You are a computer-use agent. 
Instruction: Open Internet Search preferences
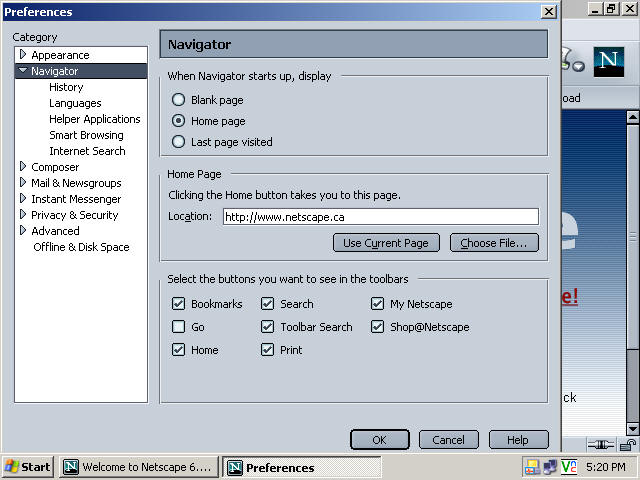(87, 151)
